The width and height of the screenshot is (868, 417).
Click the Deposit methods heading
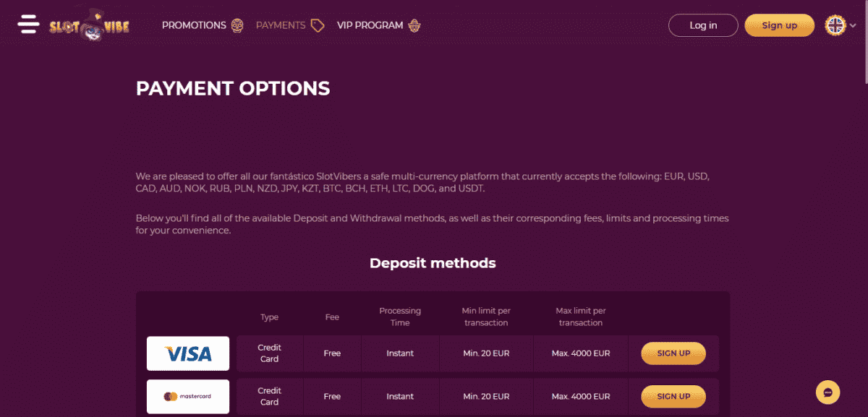433,263
